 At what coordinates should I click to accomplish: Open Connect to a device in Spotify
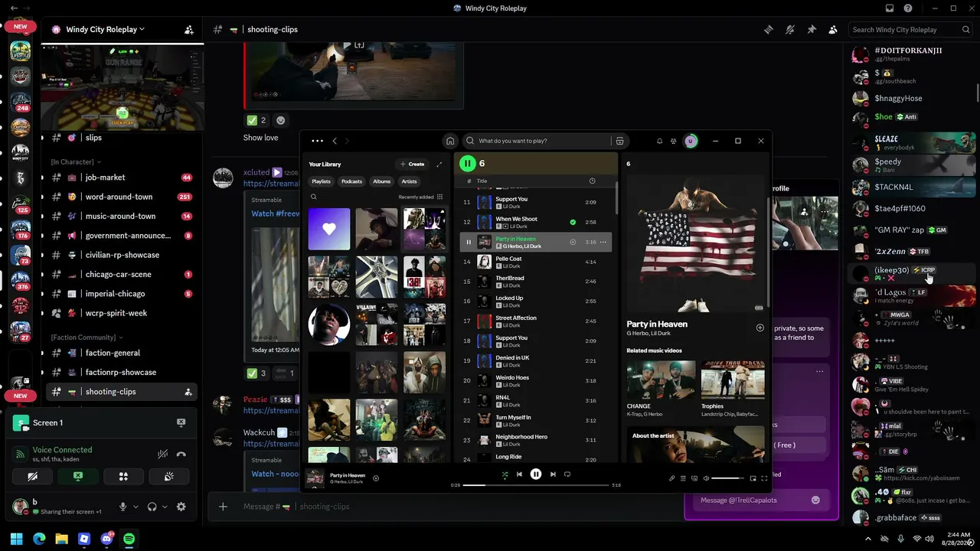694,478
